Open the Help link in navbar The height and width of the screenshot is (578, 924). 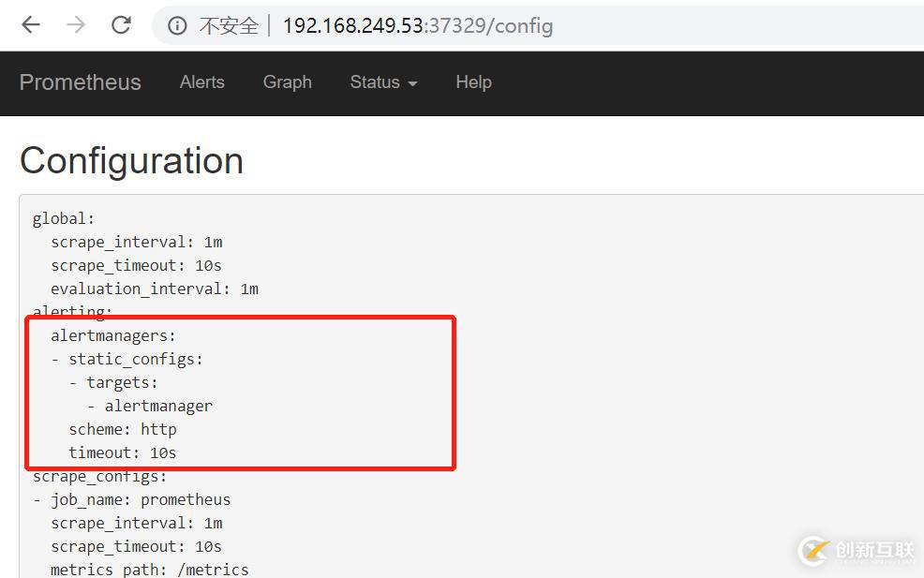click(x=474, y=82)
